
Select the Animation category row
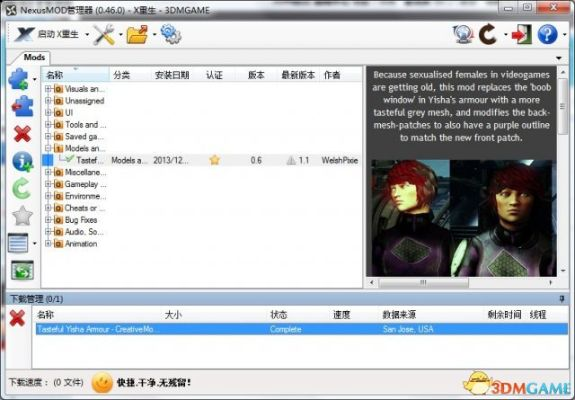point(76,243)
